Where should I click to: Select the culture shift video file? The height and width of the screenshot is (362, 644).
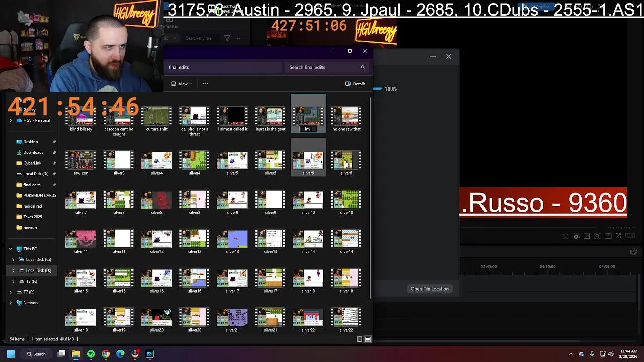pyautogui.click(x=156, y=119)
